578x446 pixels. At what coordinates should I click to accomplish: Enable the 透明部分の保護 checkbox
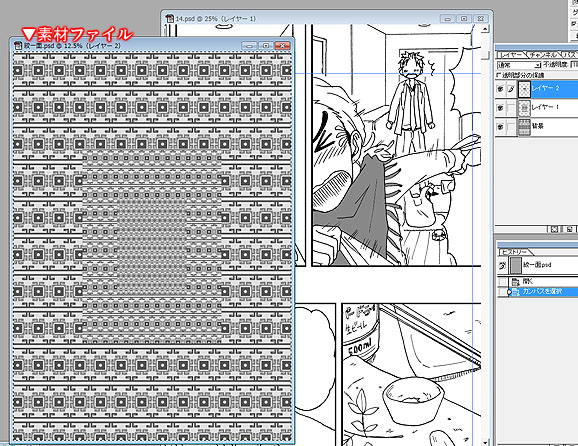[499, 75]
